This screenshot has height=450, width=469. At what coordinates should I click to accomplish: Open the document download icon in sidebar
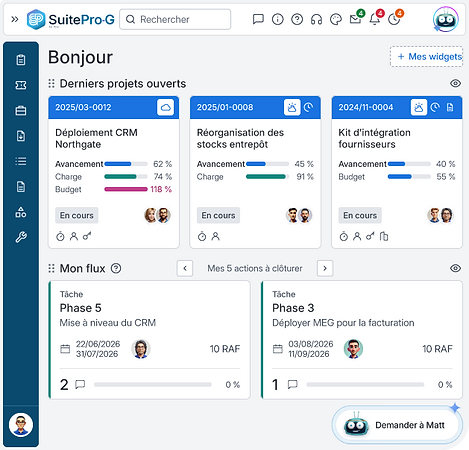[x=21, y=136]
